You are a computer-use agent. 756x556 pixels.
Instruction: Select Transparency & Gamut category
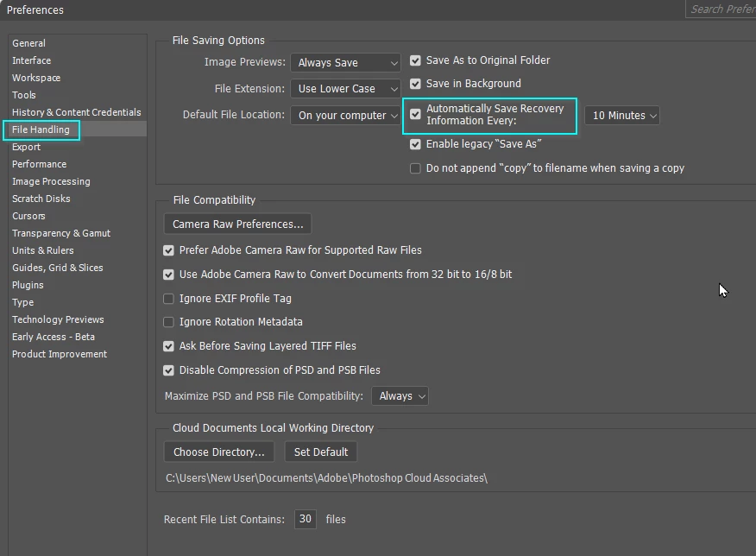coord(61,233)
